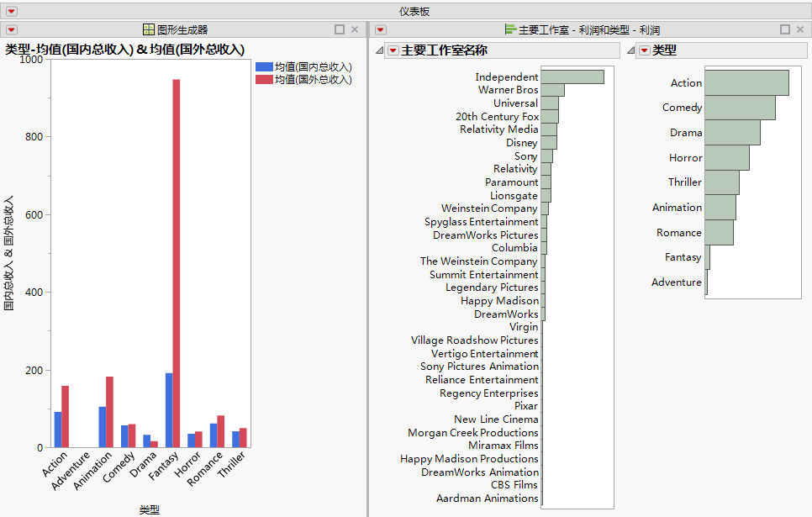812x517 pixels.
Task: Click the red 均值(国外总收入) legend swatch
Action: (264, 79)
